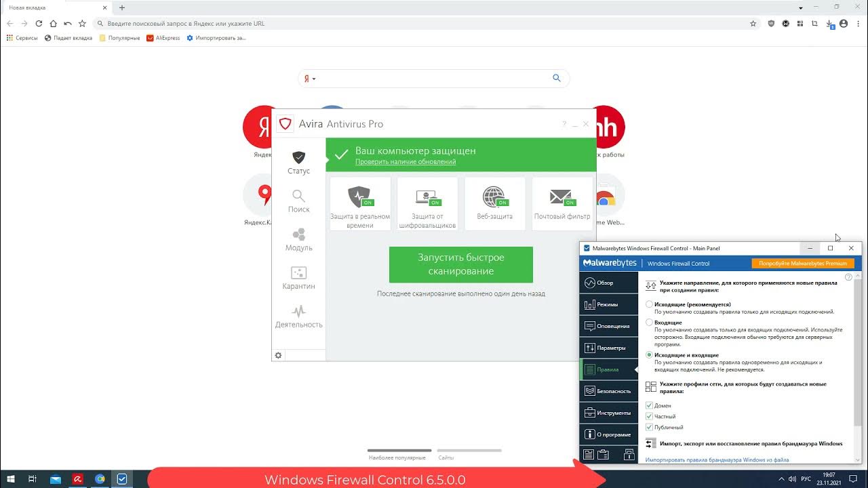Open Параметры in Firewall Control sidebar

pyautogui.click(x=609, y=348)
